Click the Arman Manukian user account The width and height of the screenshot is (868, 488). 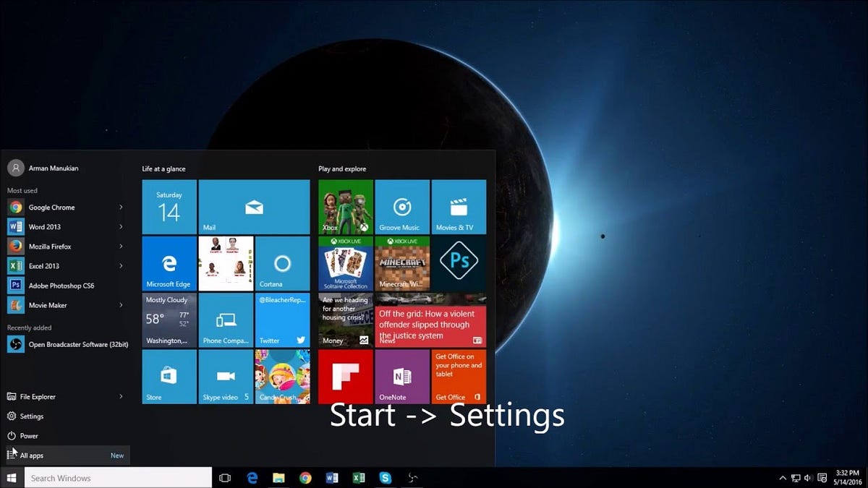pos(43,168)
